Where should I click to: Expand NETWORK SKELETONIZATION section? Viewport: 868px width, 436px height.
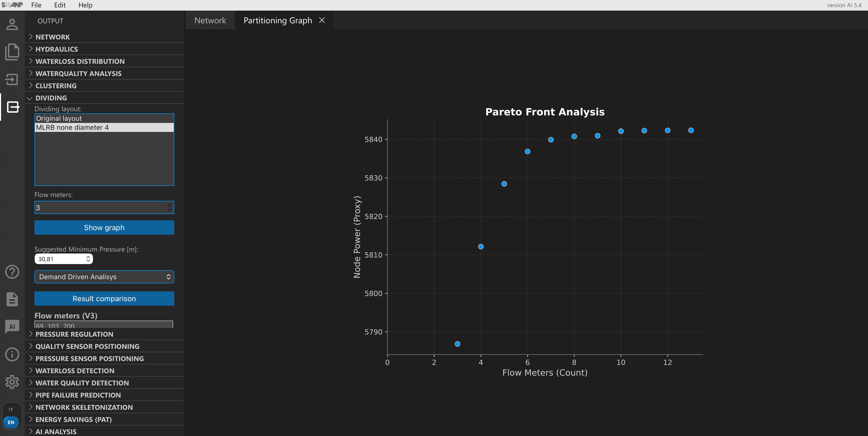pos(104,407)
